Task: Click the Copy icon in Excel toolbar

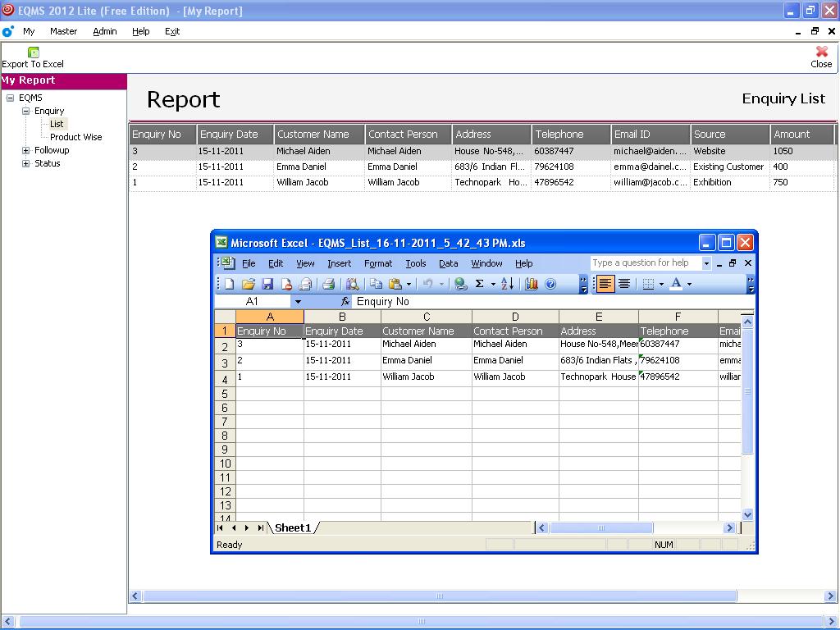Action: [x=376, y=284]
